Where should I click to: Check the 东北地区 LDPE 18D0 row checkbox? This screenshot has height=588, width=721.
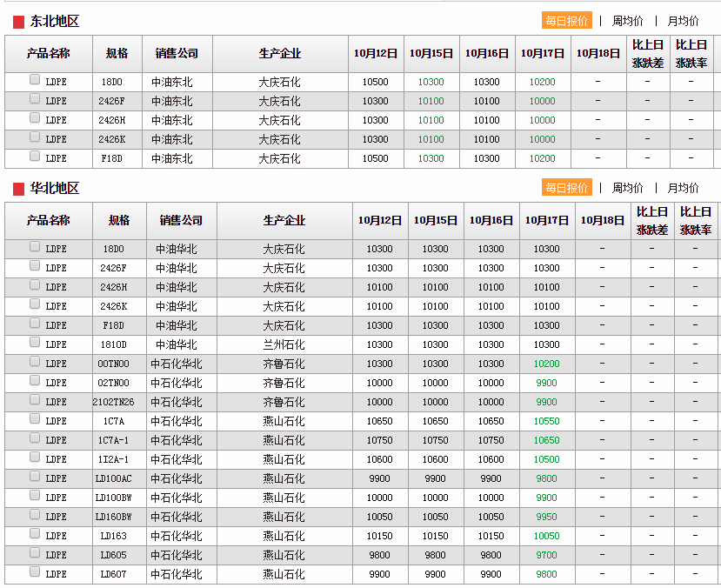click(x=35, y=79)
